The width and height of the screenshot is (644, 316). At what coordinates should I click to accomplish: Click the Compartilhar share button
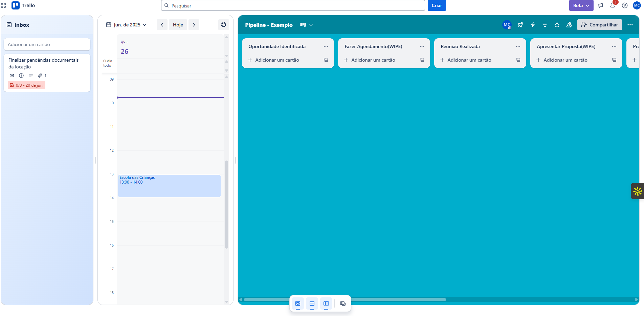pos(600,25)
